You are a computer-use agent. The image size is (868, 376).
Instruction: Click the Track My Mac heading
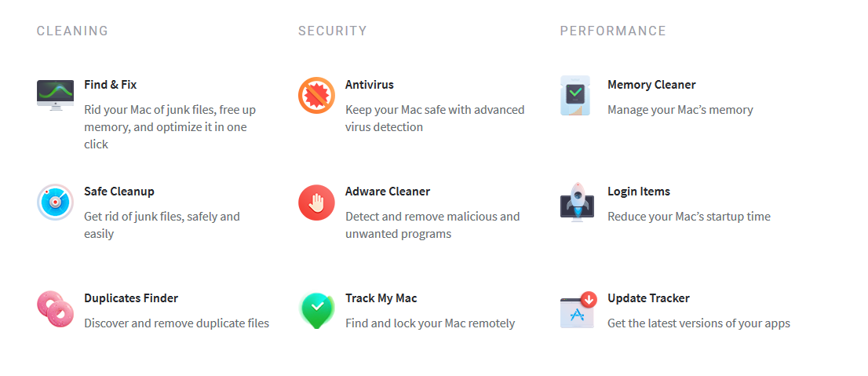381,298
